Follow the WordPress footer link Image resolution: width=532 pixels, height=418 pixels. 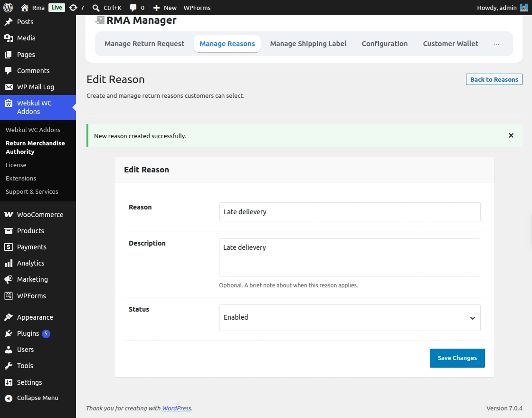(176, 408)
